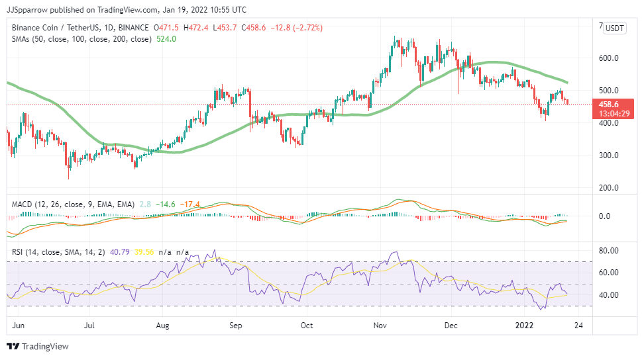Click the Sep date axis label
644x358 pixels.
(236, 326)
